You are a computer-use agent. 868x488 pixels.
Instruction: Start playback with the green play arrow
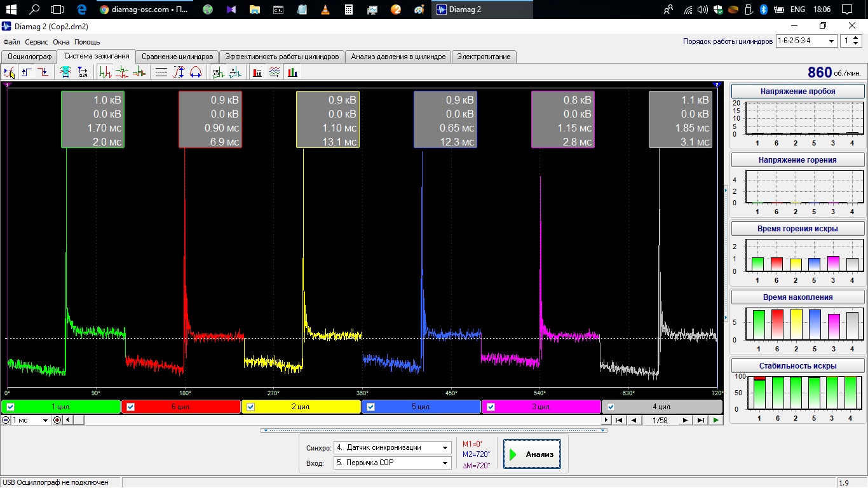pos(716,420)
